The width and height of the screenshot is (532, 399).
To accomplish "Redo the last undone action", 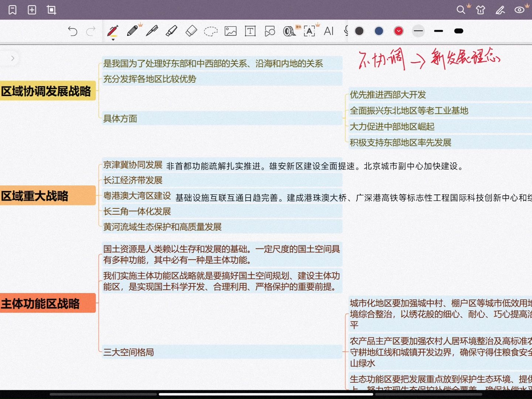I will point(91,31).
